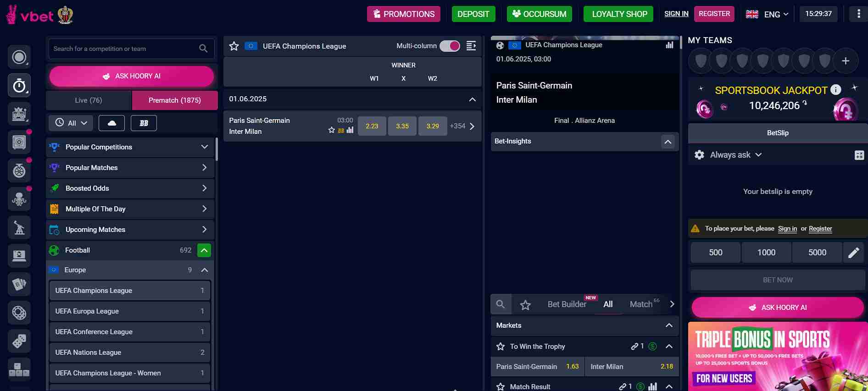Click the ASK HOORY AI button in the sidebar

coord(132,77)
